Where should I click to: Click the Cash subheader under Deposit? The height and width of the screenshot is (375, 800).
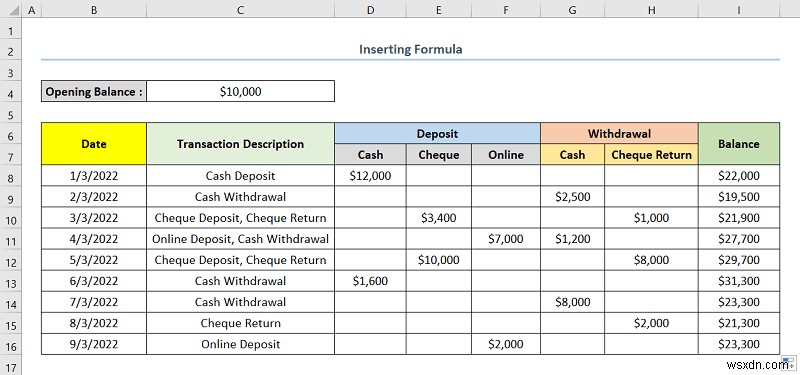(370, 155)
